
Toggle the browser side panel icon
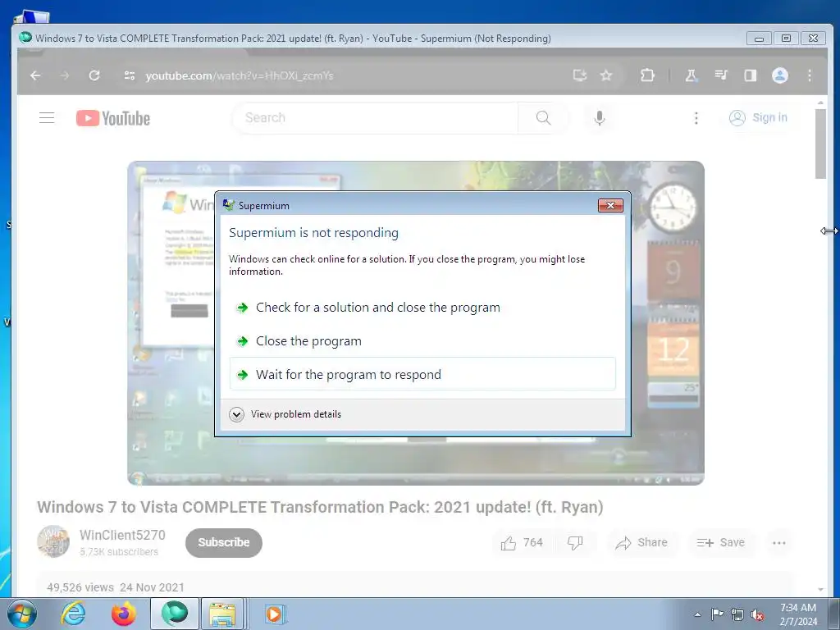coord(751,75)
